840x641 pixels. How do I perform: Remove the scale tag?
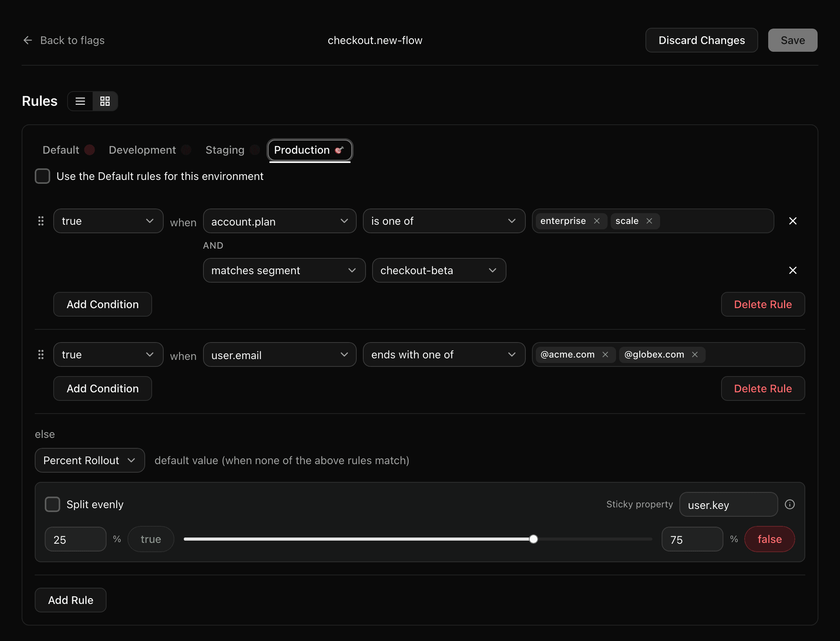[649, 221]
